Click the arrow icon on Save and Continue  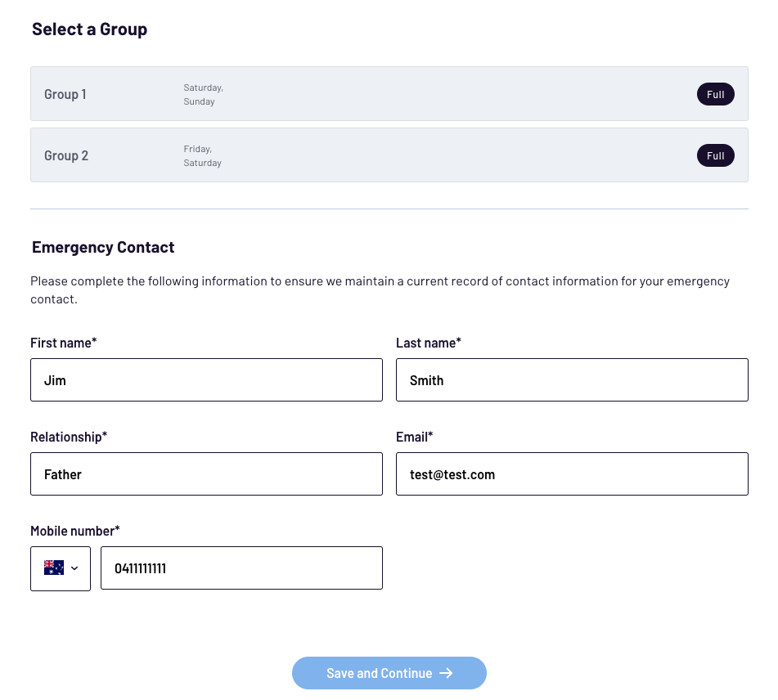[x=446, y=673]
